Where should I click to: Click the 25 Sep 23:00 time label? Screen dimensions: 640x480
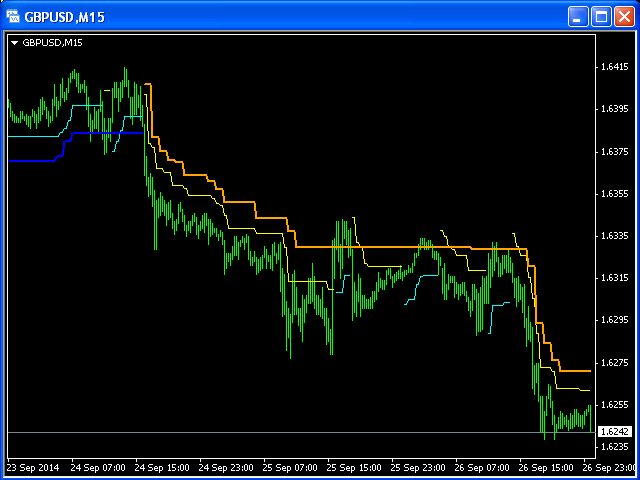tap(419, 467)
